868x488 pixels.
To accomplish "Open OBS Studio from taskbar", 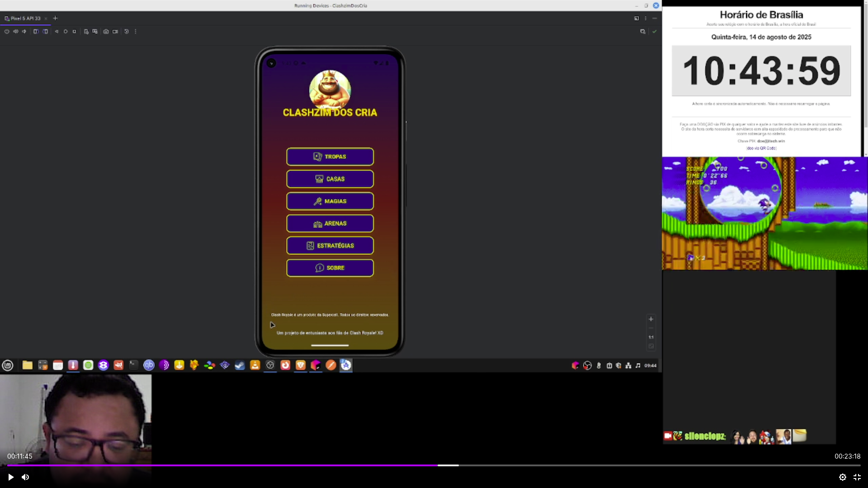I will point(270,365).
